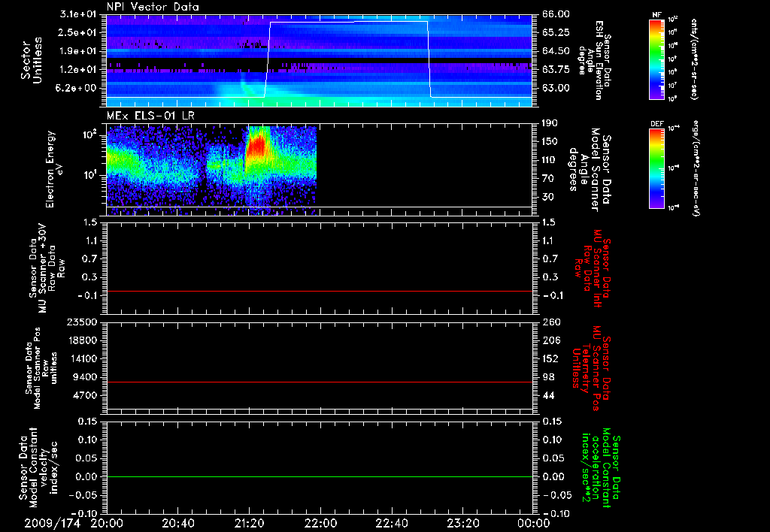Click the 152 telemetry tick label
Image resolution: width=770 pixels, height=532 pixels.
tap(550, 358)
